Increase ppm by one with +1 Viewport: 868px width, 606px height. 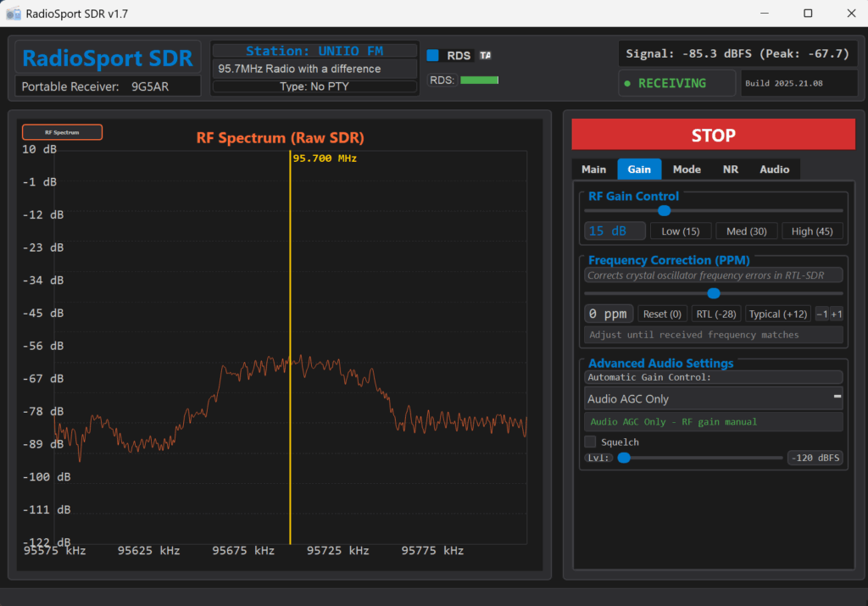(837, 314)
